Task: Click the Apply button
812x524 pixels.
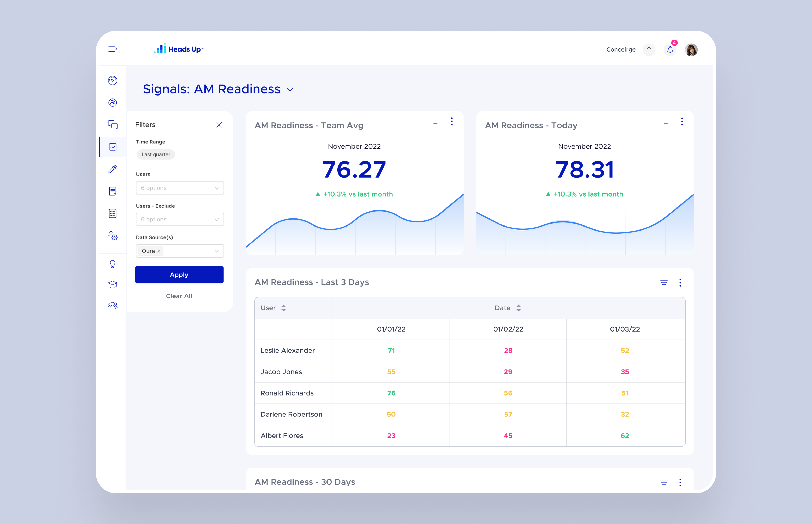Action: coord(179,275)
